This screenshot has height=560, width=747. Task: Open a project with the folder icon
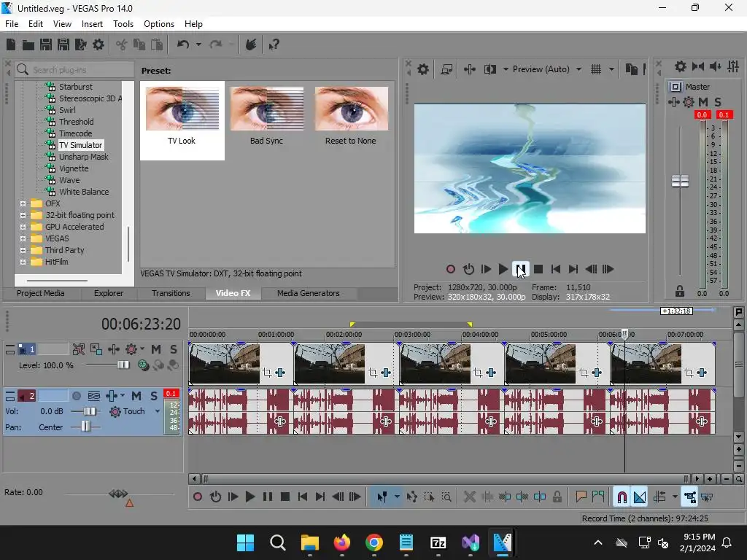28,44
